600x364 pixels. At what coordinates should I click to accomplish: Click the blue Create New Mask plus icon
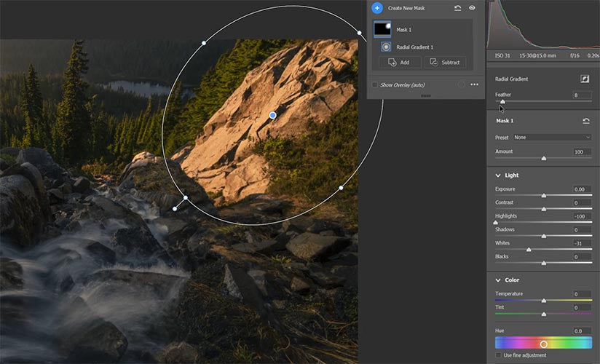point(376,8)
